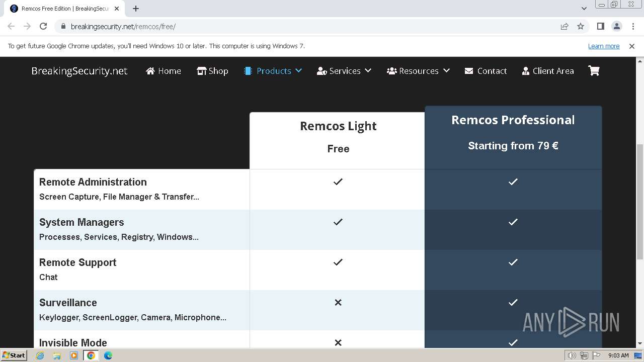Click the Remcos Professional column header

[x=513, y=120]
